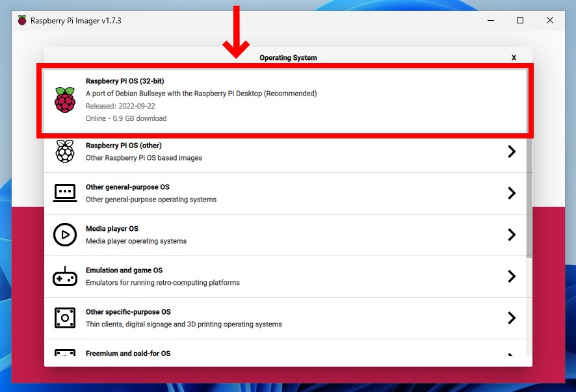Expand Raspberry Pi OS (other) with its chevron
This screenshot has width=576, height=392.
[512, 151]
